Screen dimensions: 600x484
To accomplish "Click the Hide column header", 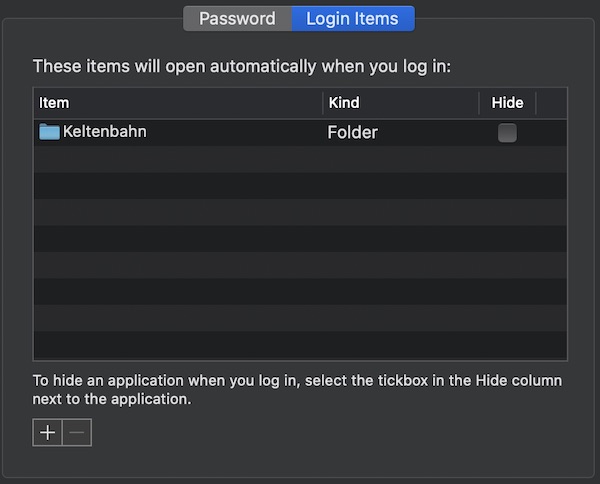I will pyautogui.click(x=507, y=103).
